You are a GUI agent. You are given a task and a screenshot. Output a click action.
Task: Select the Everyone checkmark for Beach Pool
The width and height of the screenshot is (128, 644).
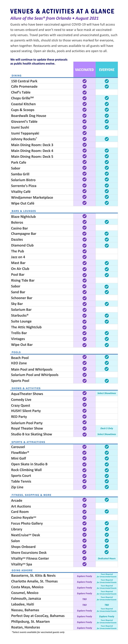(107, 357)
